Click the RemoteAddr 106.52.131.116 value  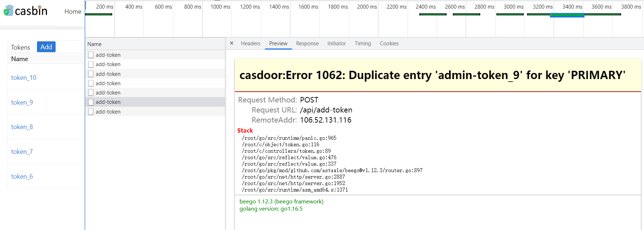pos(326,120)
